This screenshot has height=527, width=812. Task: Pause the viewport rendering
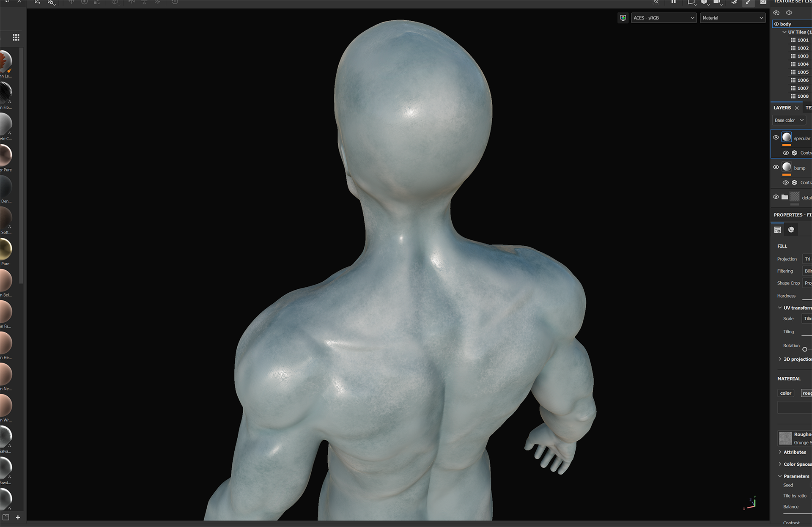click(x=673, y=2)
